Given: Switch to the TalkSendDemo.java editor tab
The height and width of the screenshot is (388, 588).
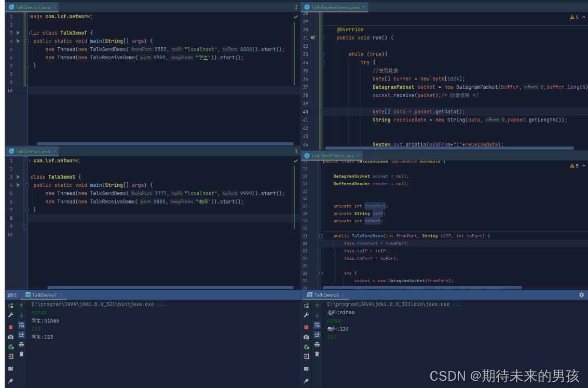Looking at the screenshot, I should pos(332,156).
